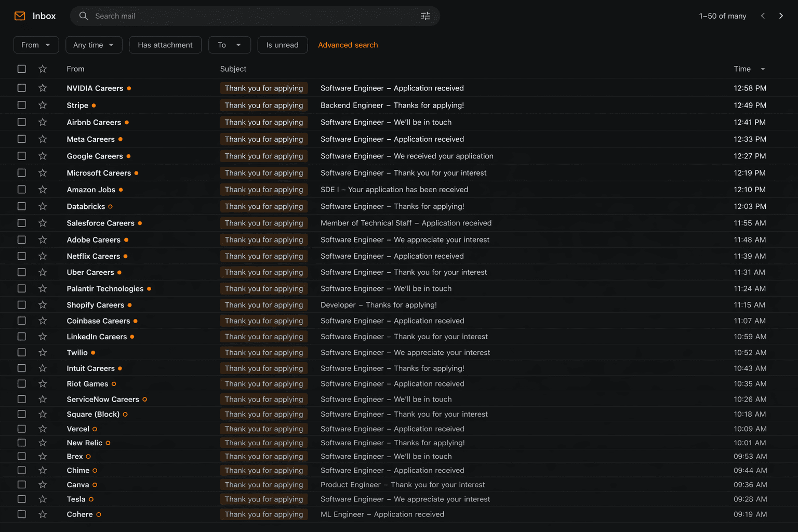
Task: Star the NVIDIA Careers email
Action: pyautogui.click(x=43, y=88)
